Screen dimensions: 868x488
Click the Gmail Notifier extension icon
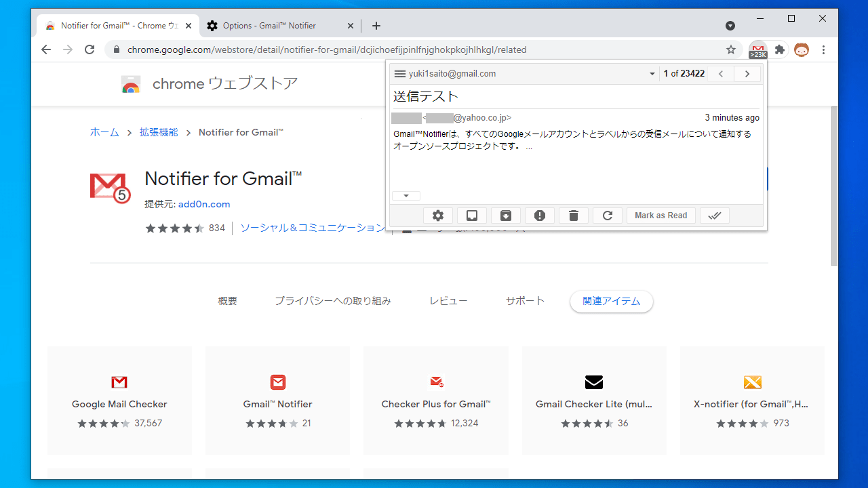[x=758, y=49]
